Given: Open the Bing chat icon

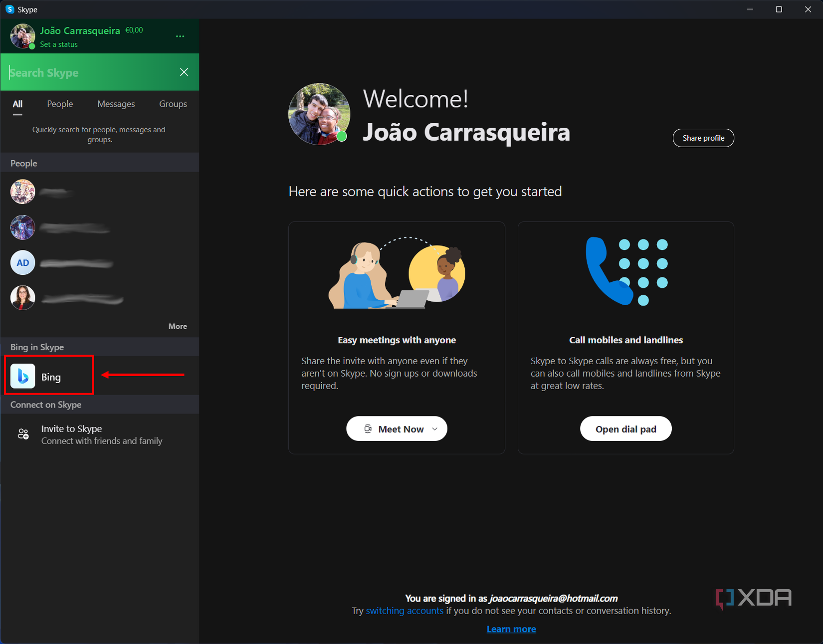Looking at the screenshot, I should click(23, 376).
